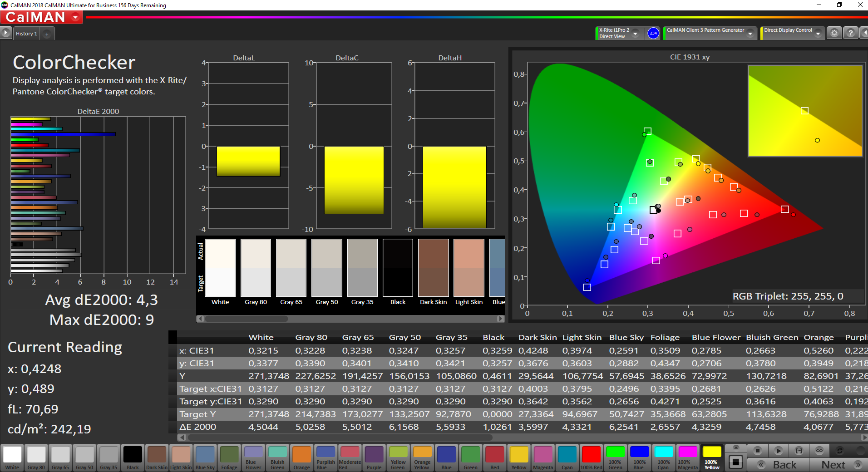868x472 pixels.
Task: Select the Purple patch swatch
Action: (374, 457)
